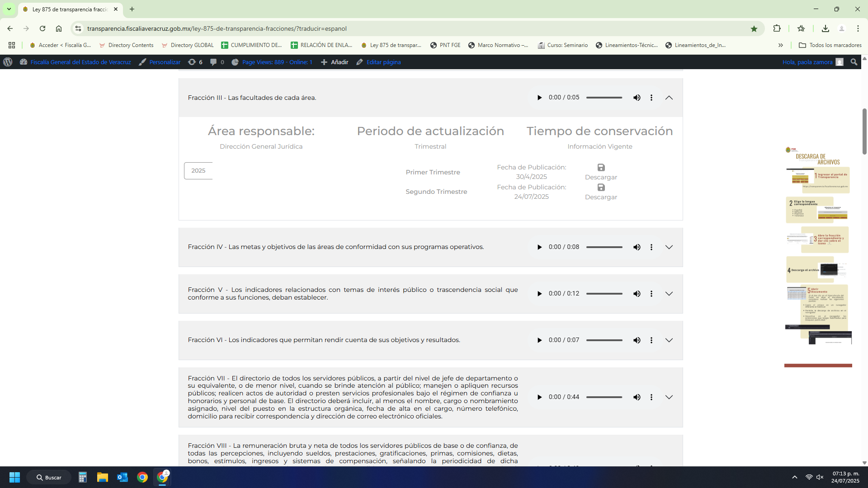The width and height of the screenshot is (868, 488).
Task: Download the Primer Trimestre file icon
Action: tap(601, 168)
